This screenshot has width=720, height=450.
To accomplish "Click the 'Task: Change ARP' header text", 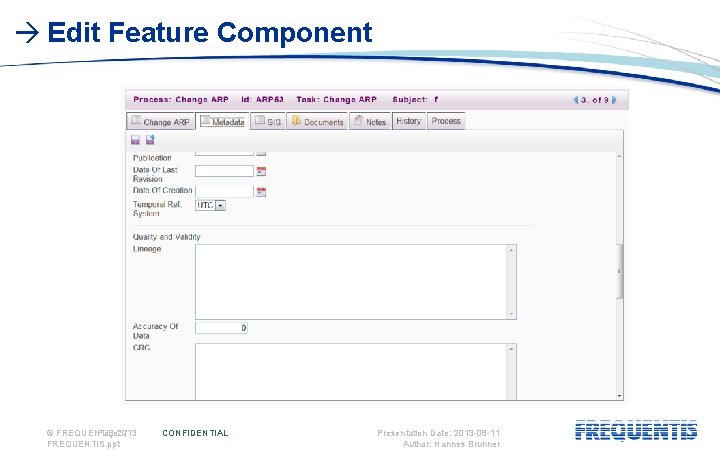I will 337,99.
